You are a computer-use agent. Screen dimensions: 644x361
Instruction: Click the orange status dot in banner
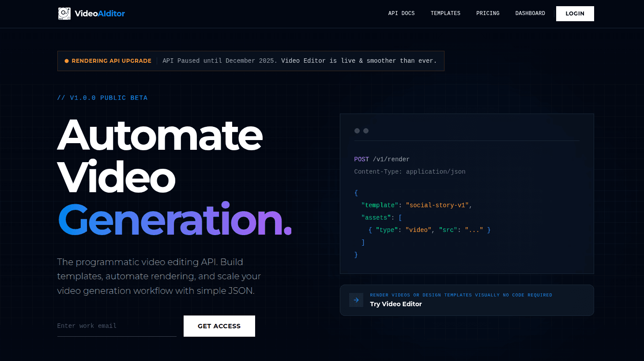pyautogui.click(x=67, y=61)
